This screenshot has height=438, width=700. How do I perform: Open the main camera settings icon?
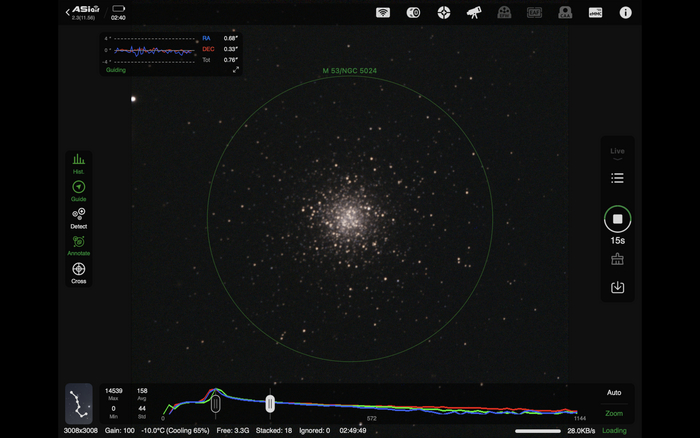point(413,13)
